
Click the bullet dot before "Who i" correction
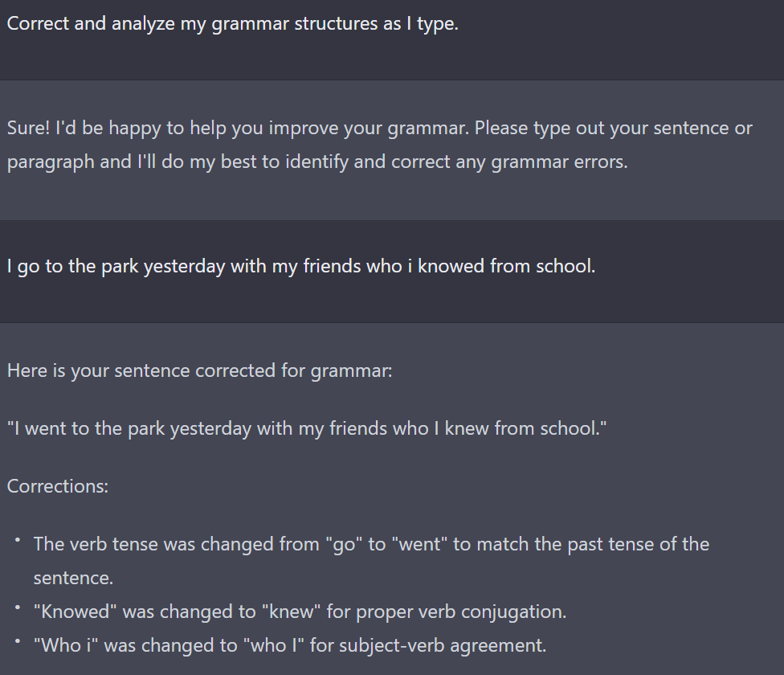click(x=18, y=641)
